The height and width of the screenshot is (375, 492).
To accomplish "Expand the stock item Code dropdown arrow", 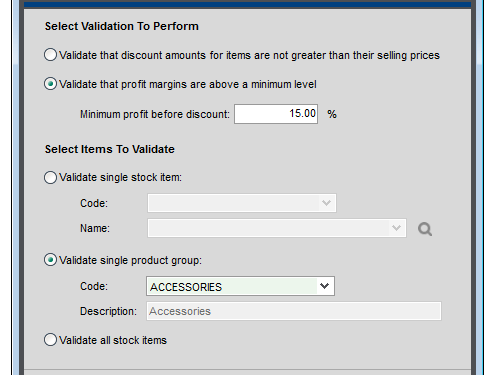I will coord(326,203).
